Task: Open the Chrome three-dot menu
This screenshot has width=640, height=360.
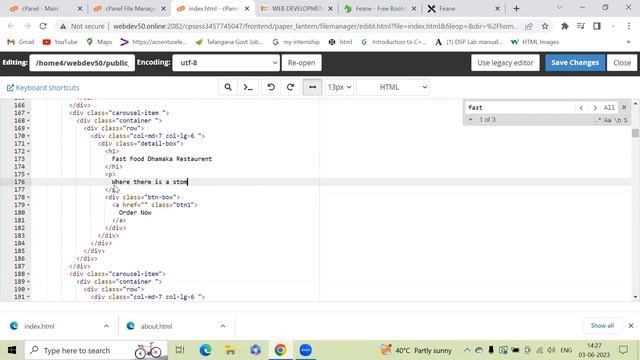Action: (629, 26)
